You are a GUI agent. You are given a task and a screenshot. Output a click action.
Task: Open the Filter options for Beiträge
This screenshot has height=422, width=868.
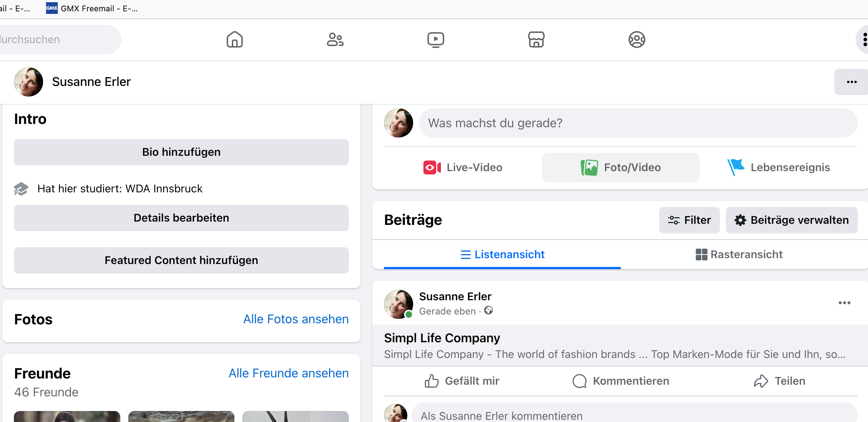689,220
